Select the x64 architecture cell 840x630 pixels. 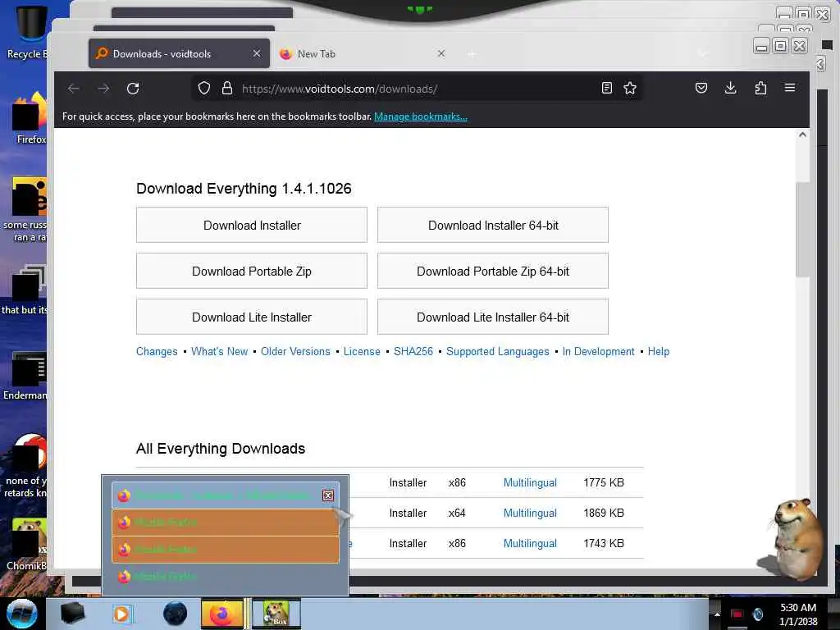coord(457,514)
